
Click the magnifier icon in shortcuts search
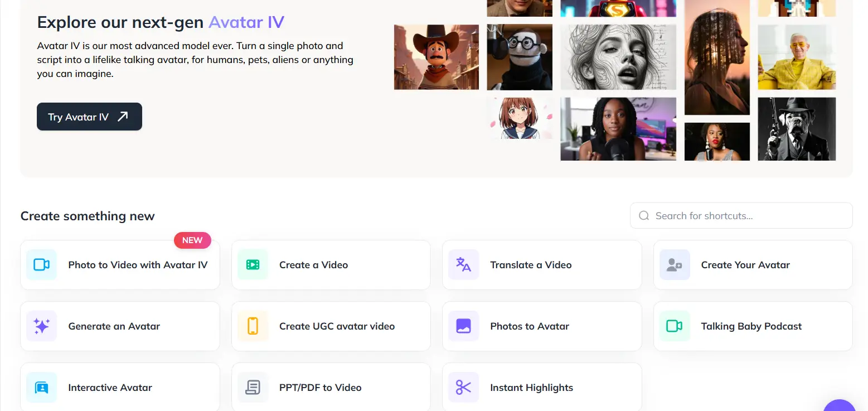(644, 216)
